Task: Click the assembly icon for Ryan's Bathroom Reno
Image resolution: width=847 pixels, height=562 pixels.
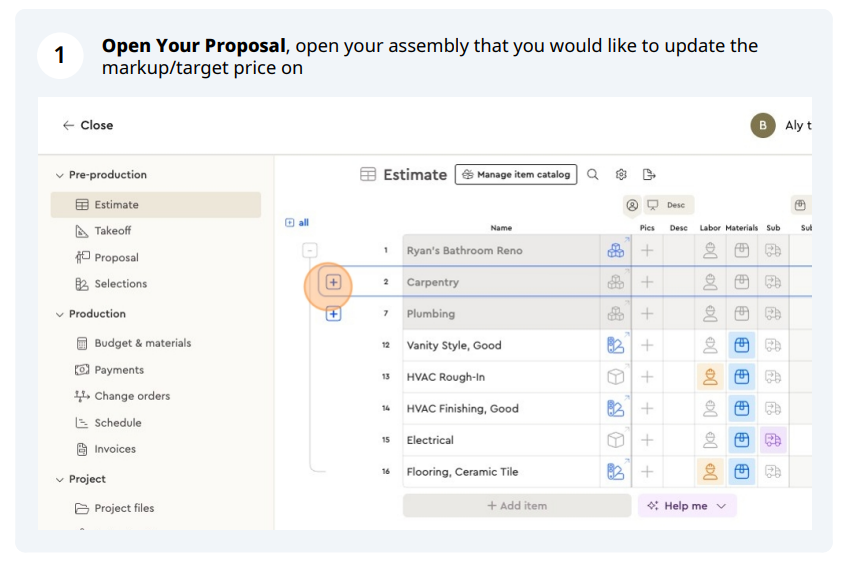Action: pos(615,251)
